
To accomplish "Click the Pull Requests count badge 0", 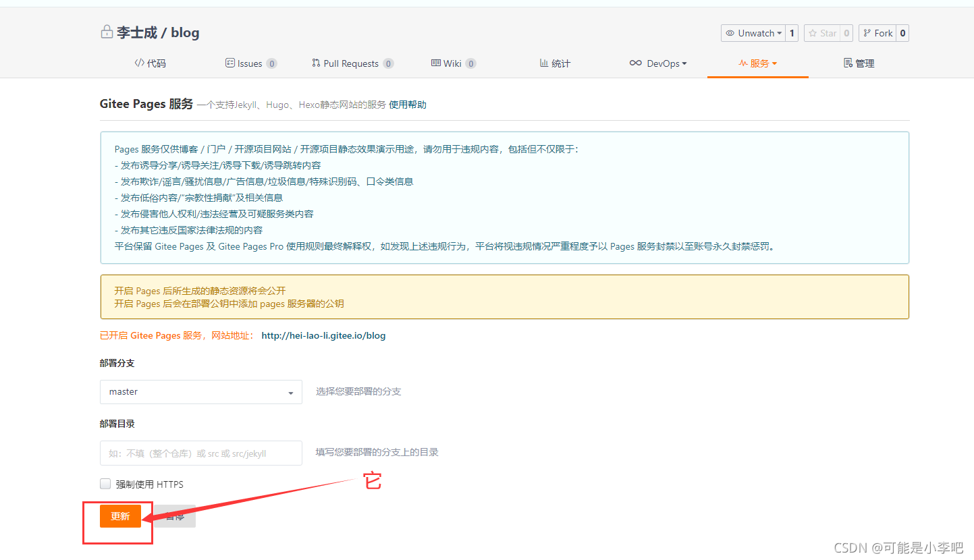I will pyautogui.click(x=388, y=63).
